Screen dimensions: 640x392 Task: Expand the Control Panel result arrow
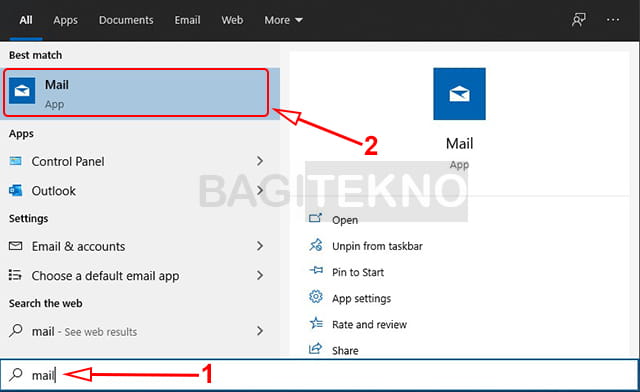click(x=260, y=161)
